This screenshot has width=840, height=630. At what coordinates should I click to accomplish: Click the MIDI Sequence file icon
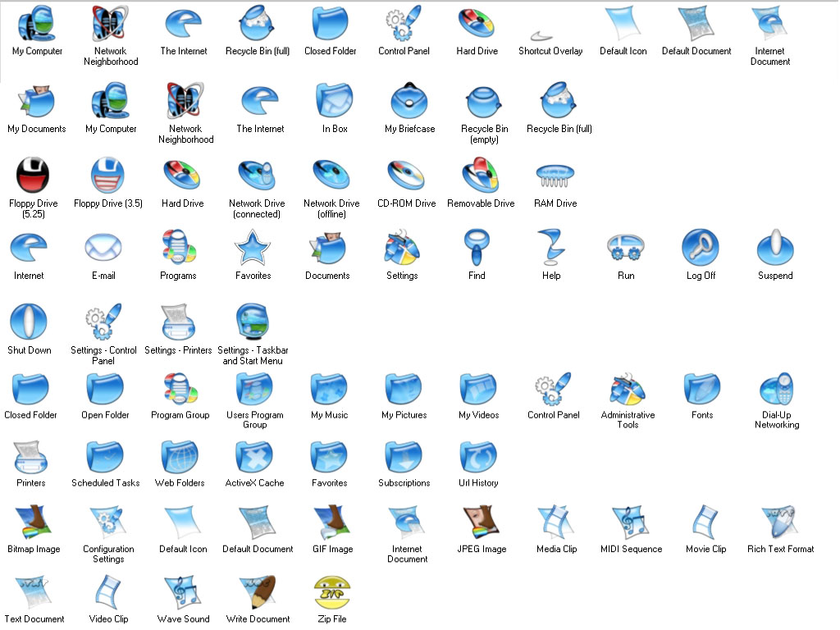pos(630,522)
